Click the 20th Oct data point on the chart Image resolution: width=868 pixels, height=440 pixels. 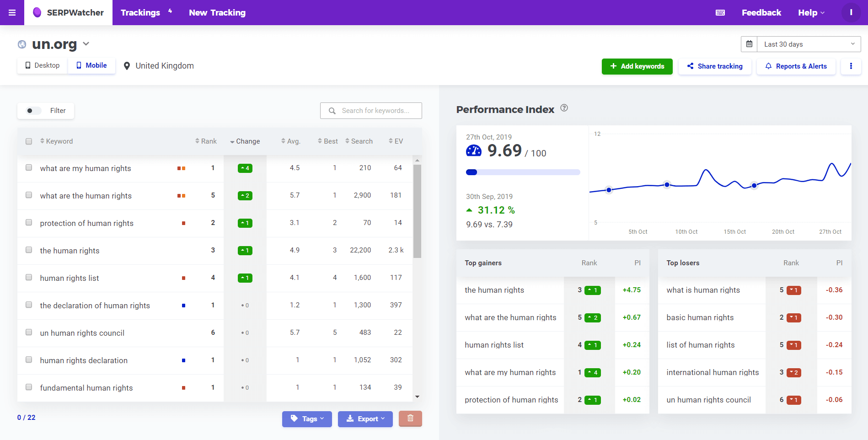(754, 186)
